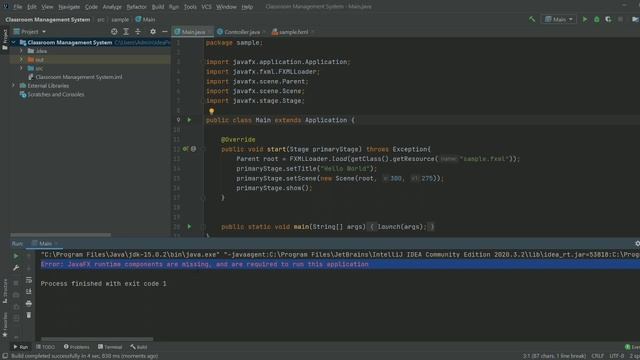Click run gutter icon beside main method
The height and width of the screenshot is (360, 640).
coord(189,226)
